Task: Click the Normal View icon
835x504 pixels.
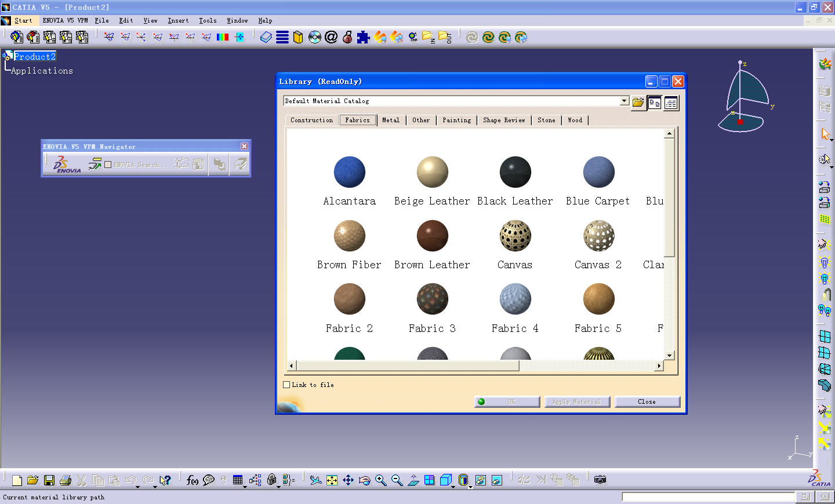Action: tap(413, 480)
